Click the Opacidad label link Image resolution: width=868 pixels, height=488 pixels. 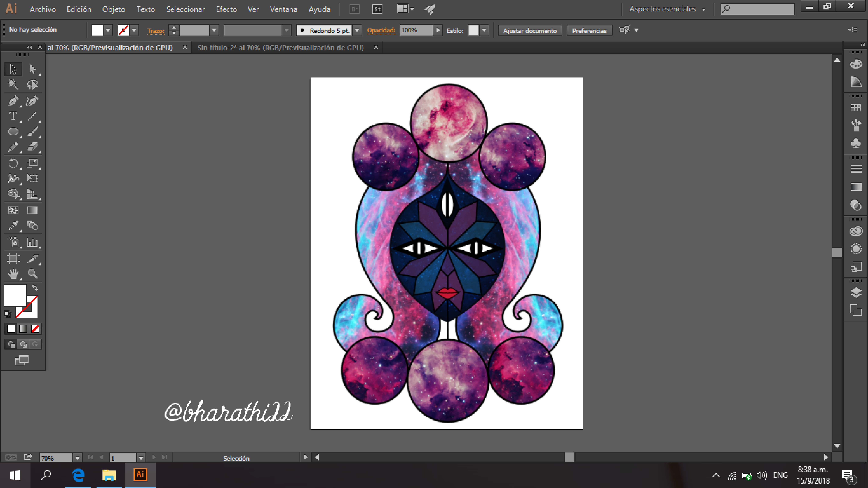coord(381,30)
